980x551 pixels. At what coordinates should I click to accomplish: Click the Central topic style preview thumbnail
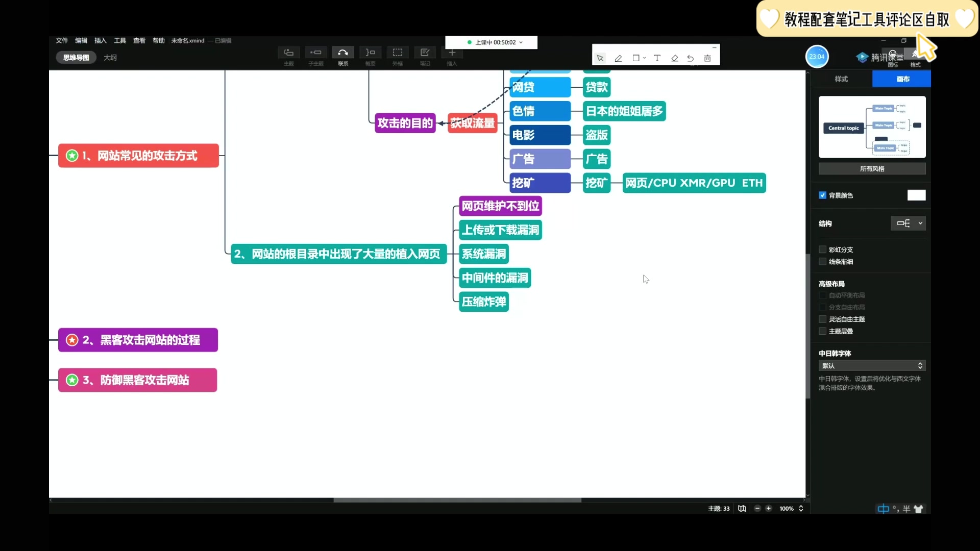tap(872, 127)
